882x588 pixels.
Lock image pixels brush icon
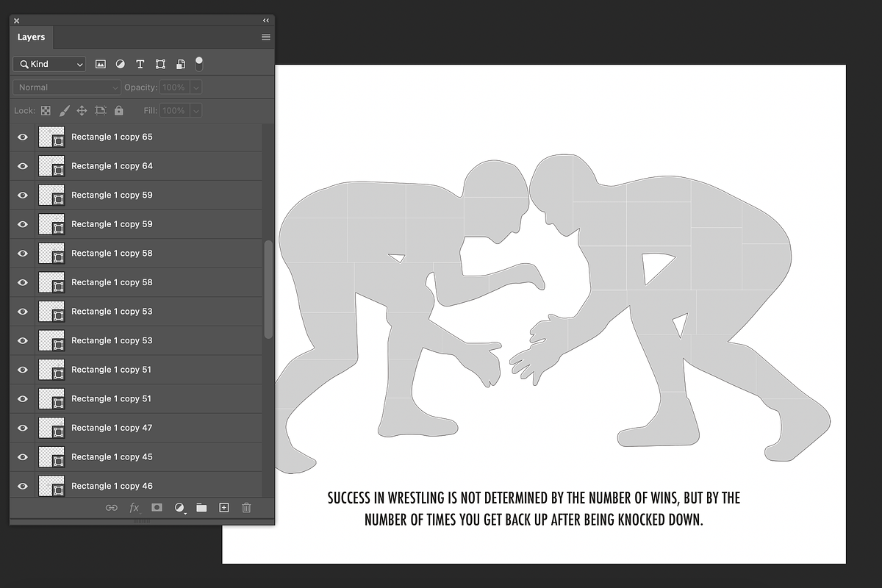[x=64, y=110]
